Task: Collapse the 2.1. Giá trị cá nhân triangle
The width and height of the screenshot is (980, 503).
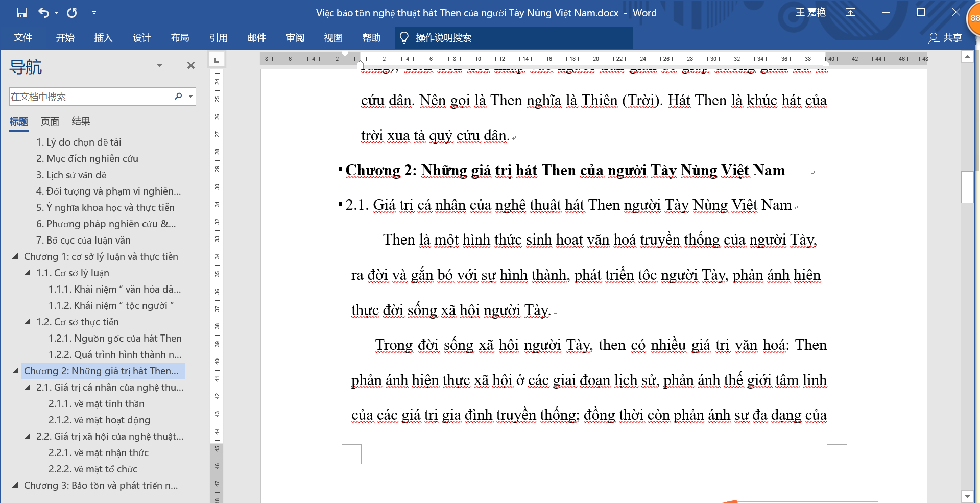Action: [x=28, y=387]
